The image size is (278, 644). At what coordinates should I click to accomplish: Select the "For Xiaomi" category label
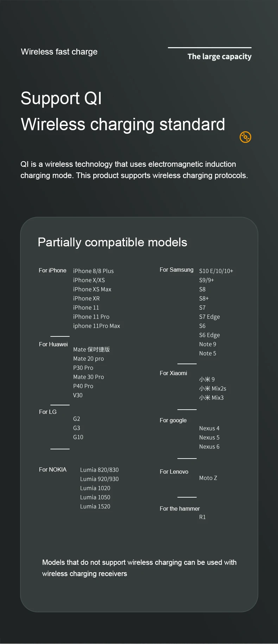[x=173, y=373]
